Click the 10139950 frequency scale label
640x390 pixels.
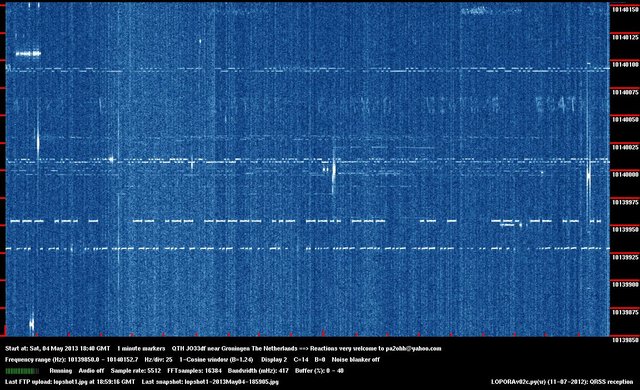(x=625, y=230)
